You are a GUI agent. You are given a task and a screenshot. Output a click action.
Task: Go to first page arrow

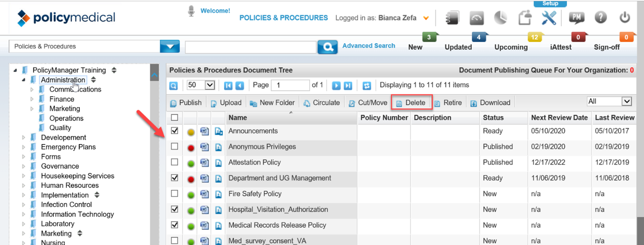tap(228, 85)
